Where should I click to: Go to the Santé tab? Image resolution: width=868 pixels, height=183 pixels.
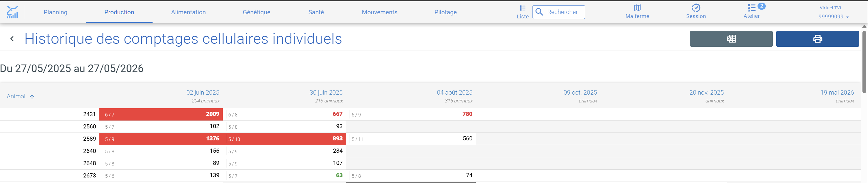pos(316,12)
